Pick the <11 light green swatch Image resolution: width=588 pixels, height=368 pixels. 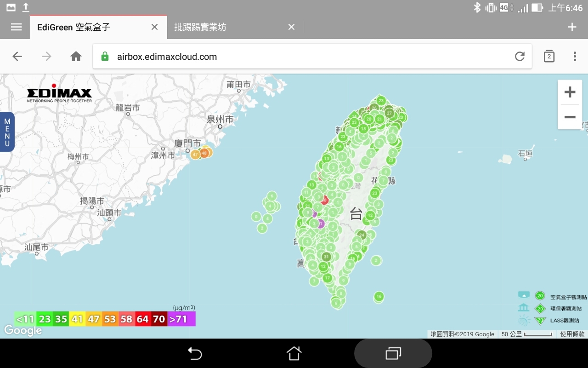[25, 319]
